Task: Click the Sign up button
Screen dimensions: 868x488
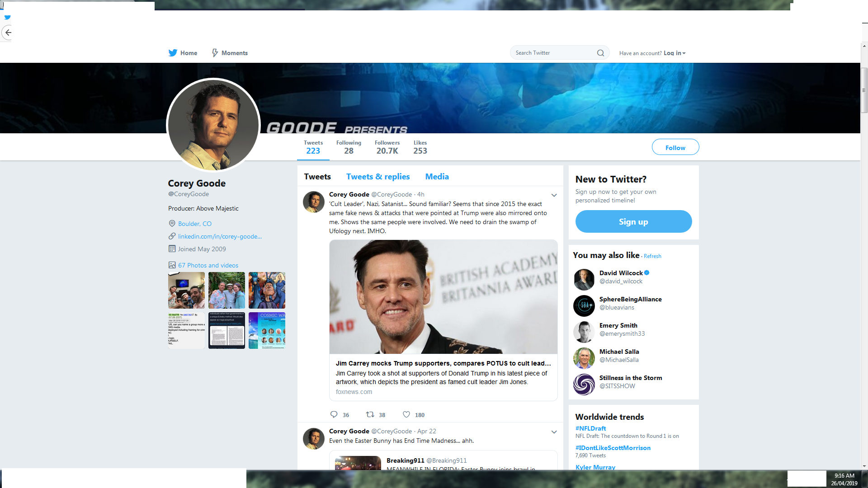Action: [x=633, y=221]
